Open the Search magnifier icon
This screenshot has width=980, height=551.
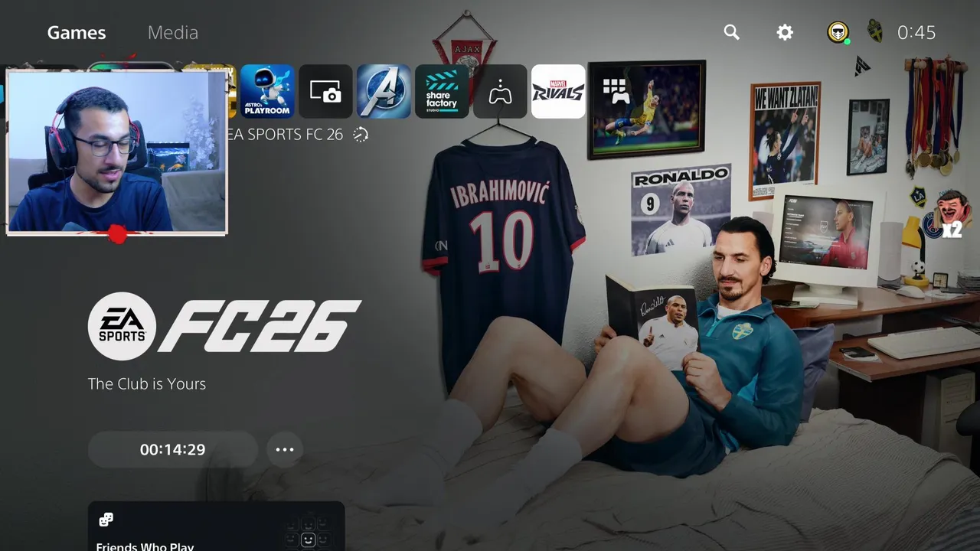coord(732,32)
